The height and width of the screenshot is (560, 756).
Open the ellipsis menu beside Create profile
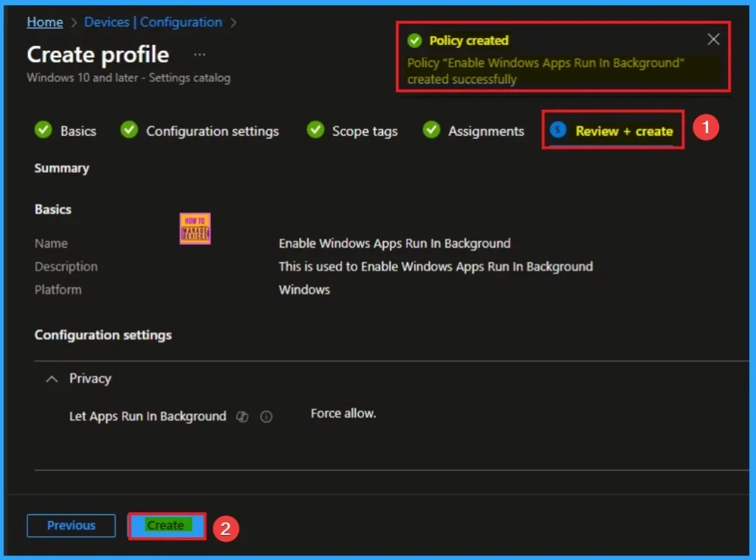point(199,55)
